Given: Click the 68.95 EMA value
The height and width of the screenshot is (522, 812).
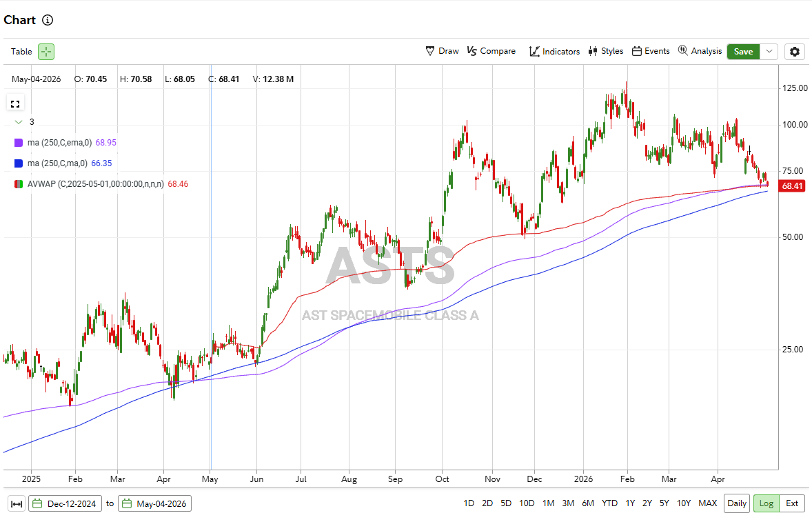Looking at the screenshot, I should (105, 143).
